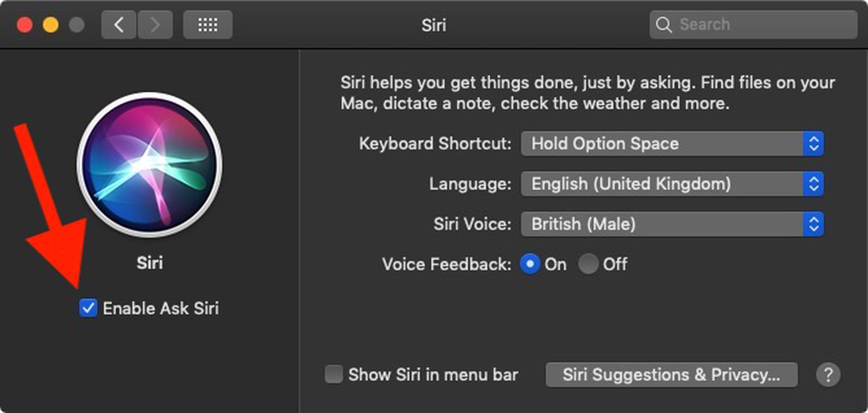Image resolution: width=868 pixels, height=413 pixels.
Task: Change the Language dropdown from English (United Kingdom)
Action: 672,184
